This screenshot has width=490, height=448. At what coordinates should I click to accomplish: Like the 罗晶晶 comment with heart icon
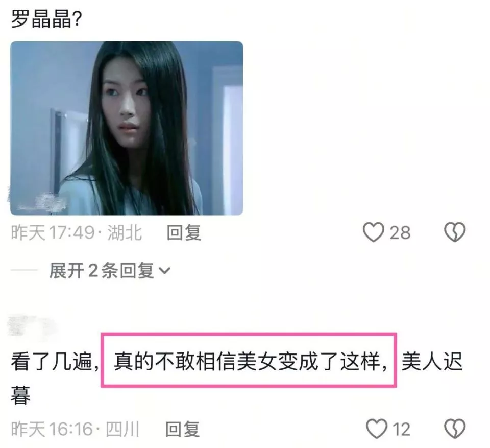click(373, 232)
